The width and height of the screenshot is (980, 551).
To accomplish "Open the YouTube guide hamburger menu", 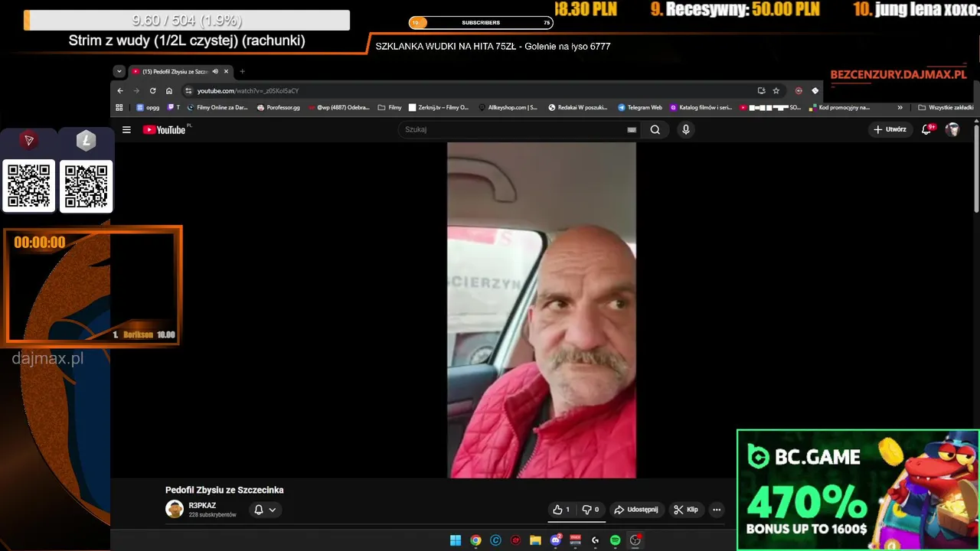I will click(126, 130).
